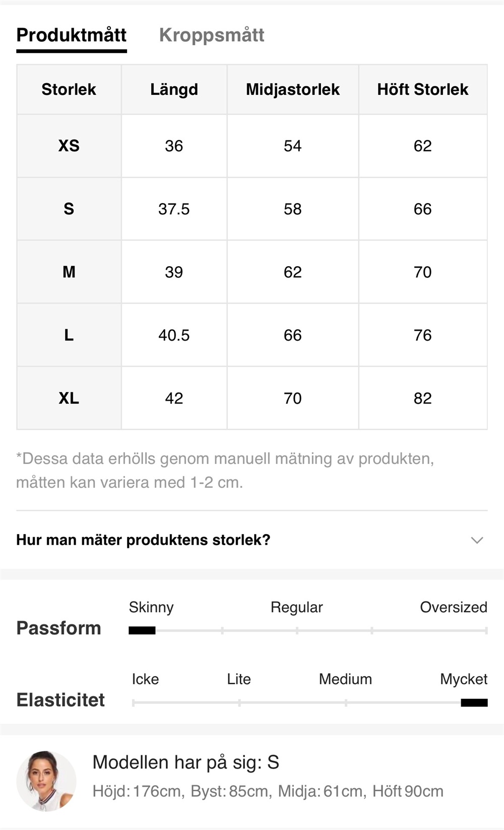This screenshot has width=504, height=830.
Task: Click the Regular label on Passform scale
Action: [296, 607]
